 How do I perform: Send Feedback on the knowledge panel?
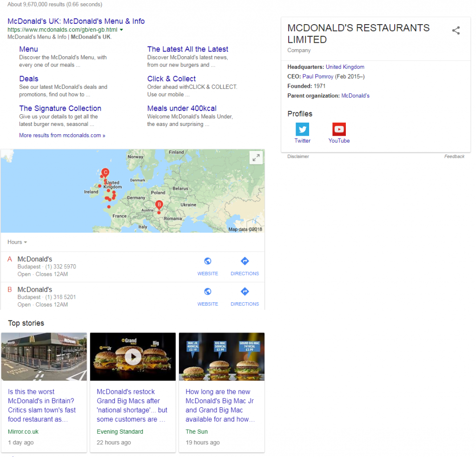(x=455, y=157)
